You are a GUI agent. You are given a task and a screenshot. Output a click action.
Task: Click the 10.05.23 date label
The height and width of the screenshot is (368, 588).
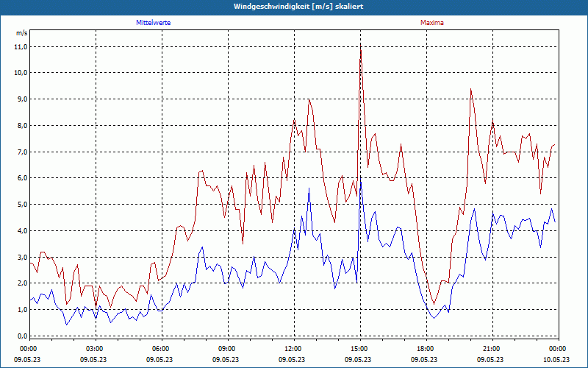(x=556, y=359)
